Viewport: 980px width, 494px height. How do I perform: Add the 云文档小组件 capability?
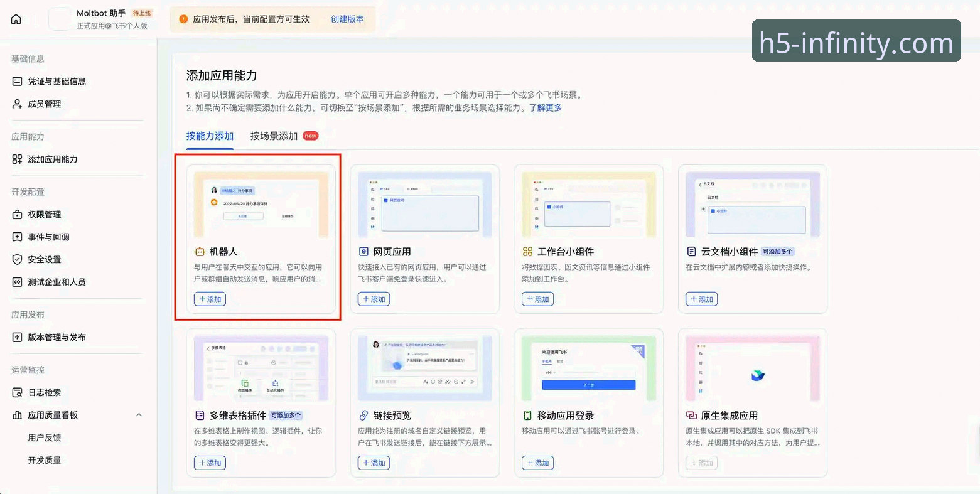coord(701,299)
